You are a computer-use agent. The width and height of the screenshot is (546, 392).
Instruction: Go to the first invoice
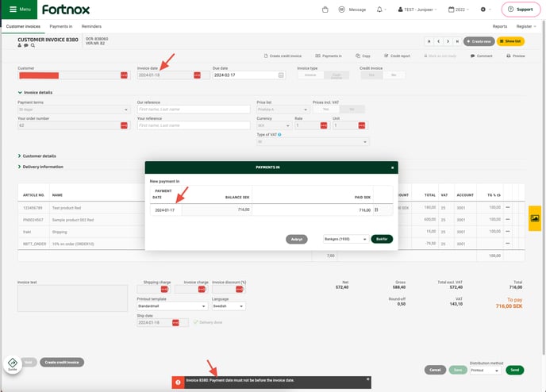(x=429, y=41)
